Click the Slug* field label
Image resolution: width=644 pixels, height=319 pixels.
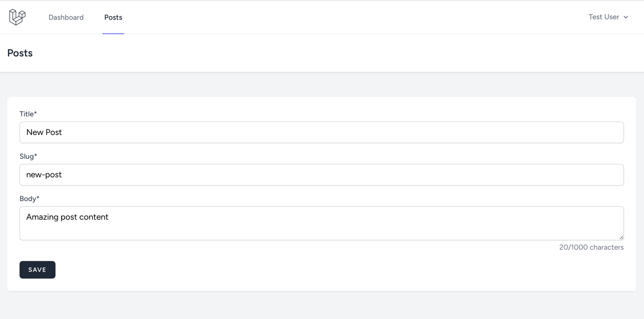coord(28,156)
